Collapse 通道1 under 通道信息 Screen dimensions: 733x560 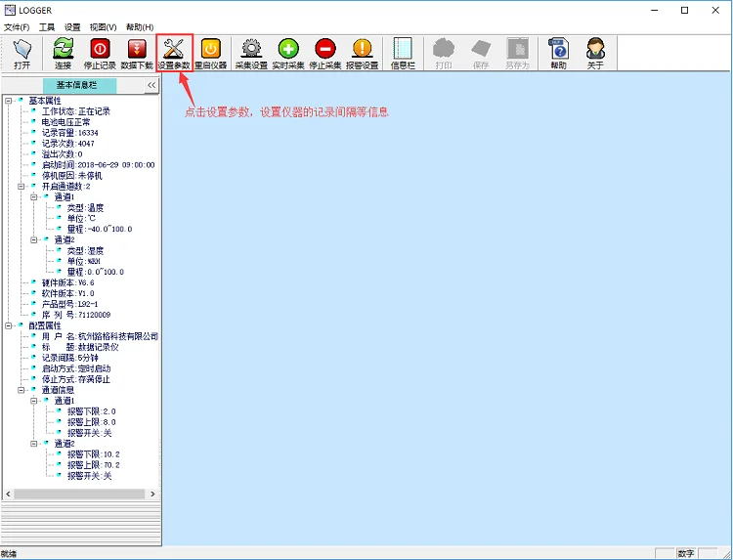(33, 401)
